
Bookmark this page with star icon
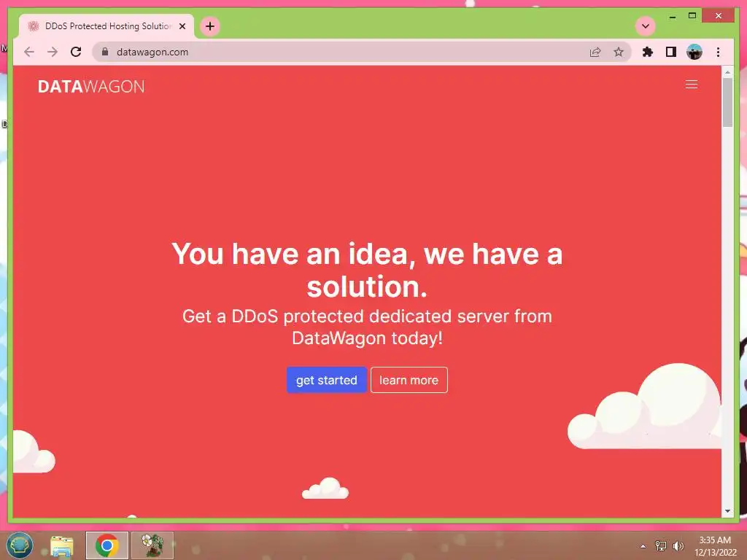pyautogui.click(x=619, y=52)
